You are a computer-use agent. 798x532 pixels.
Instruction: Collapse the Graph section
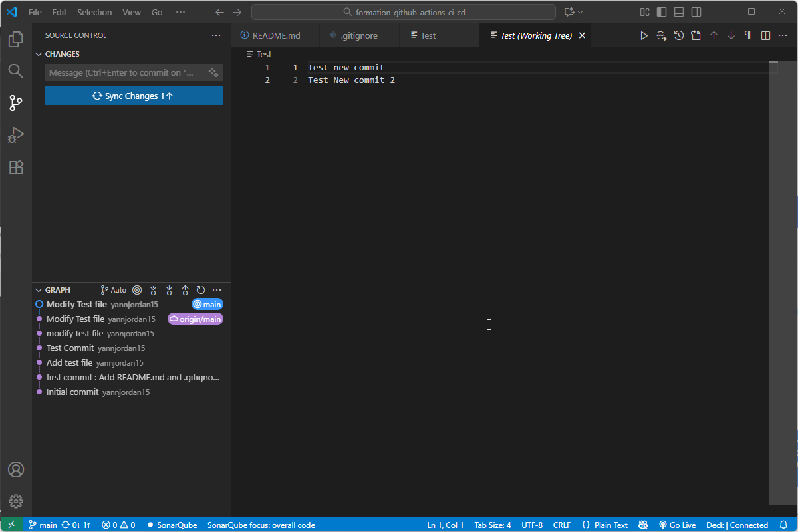click(x=39, y=289)
